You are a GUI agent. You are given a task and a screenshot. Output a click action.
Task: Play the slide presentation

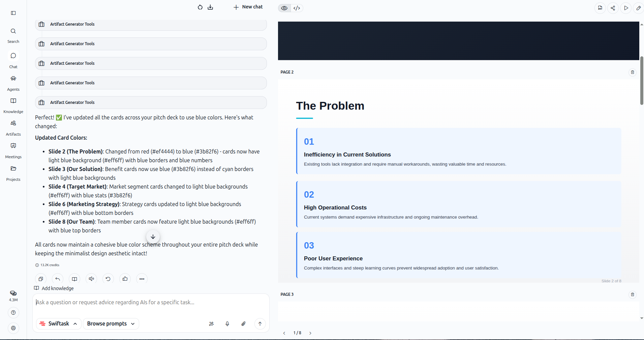626,8
